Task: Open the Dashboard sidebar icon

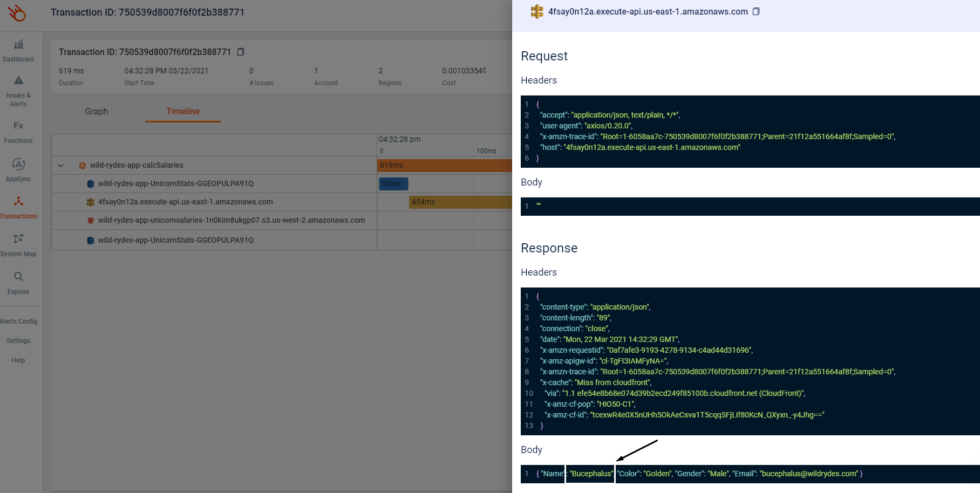Action: tap(18, 44)
